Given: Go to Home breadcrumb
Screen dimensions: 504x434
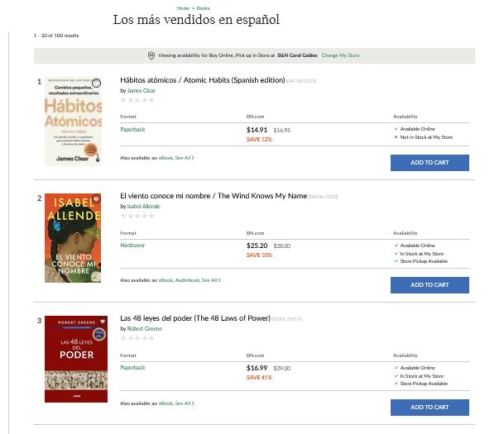Looking at the screenshot, I should 183,8.
